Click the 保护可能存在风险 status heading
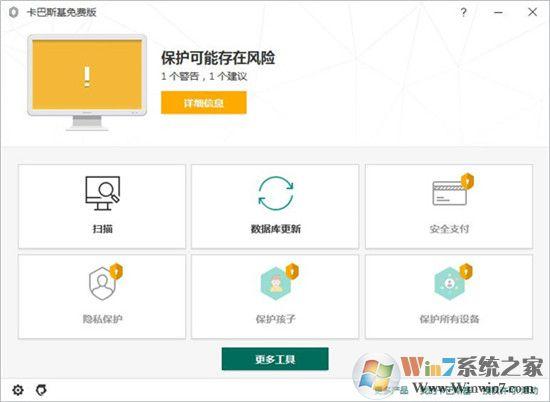This screenshot has width=550, height=402. coord(218,58)
